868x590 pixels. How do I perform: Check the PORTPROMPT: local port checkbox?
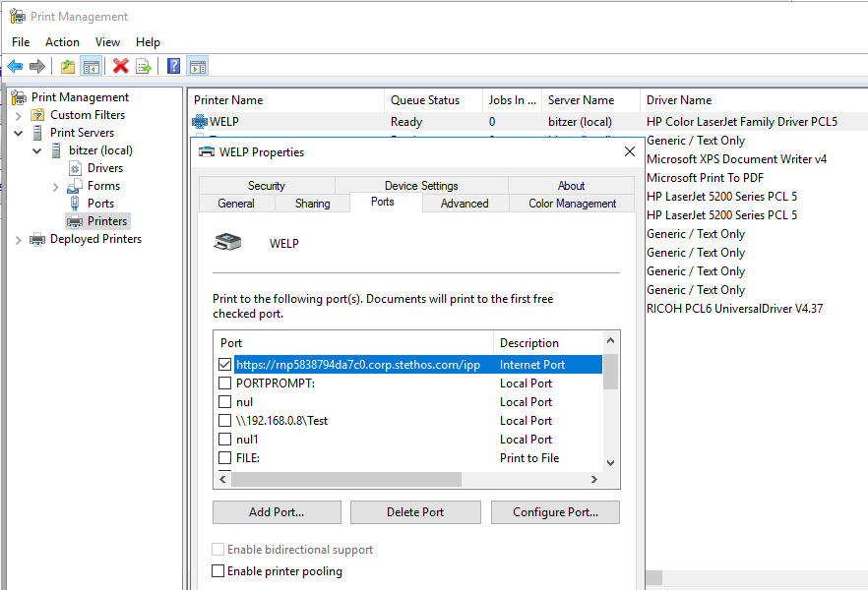(225, 383)
